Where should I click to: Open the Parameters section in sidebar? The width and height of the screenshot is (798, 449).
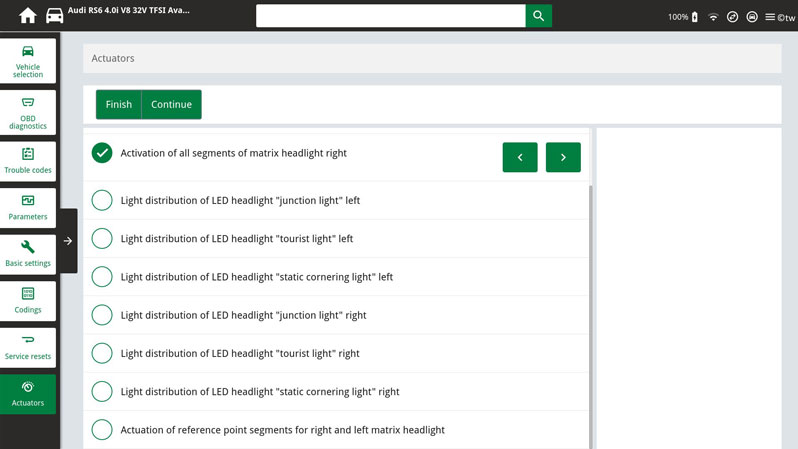tap(28, 208)
